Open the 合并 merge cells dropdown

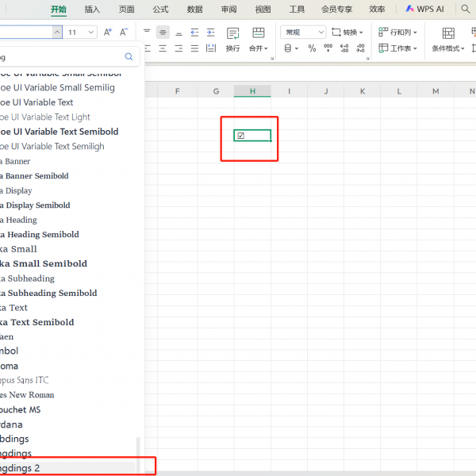pyautogui.click(x=258, y=48)
